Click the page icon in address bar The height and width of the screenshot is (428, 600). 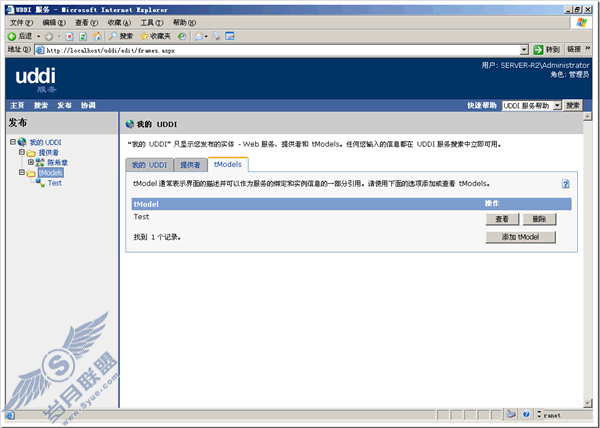pyautogui.click(x=40, y=50)
